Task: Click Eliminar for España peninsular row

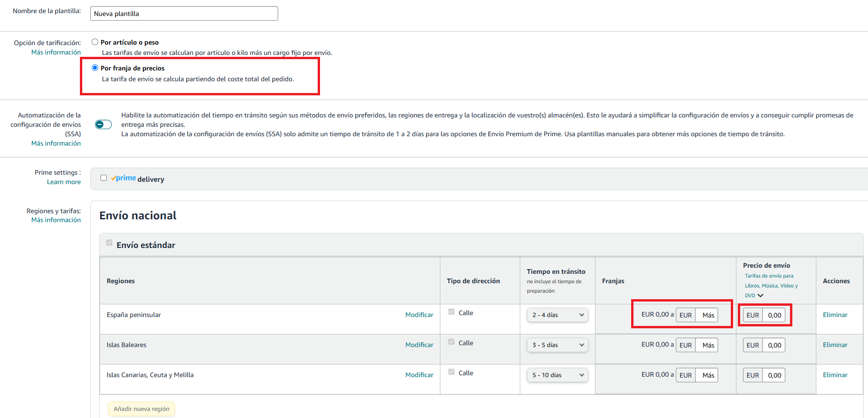Action: click(x=835, y=315)
